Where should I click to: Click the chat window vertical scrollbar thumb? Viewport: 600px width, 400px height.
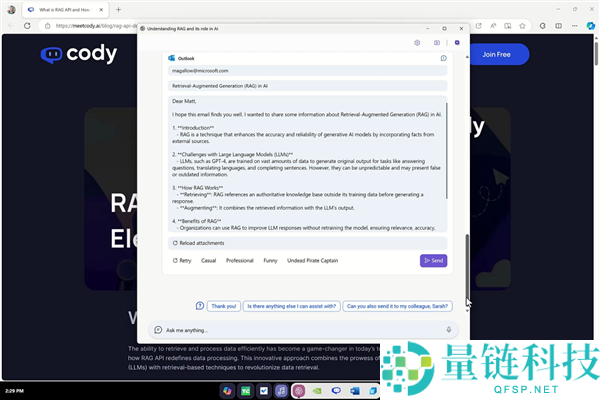467,266
